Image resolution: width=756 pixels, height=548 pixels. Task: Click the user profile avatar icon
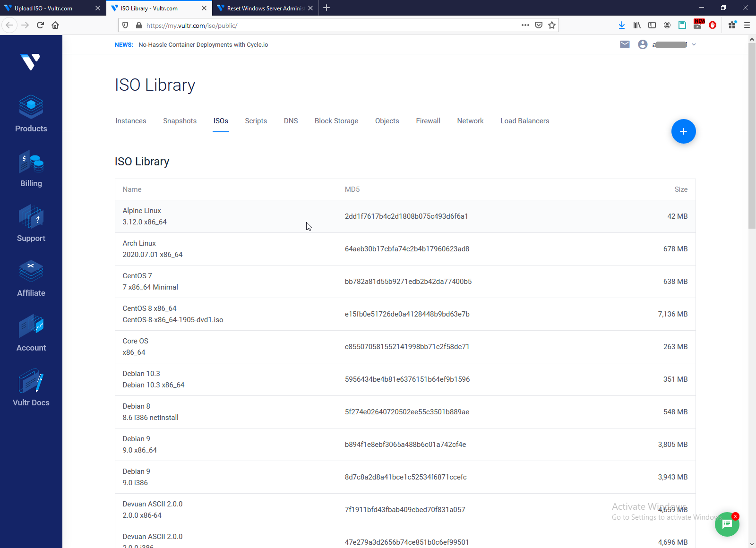click(x=643, y=44)
